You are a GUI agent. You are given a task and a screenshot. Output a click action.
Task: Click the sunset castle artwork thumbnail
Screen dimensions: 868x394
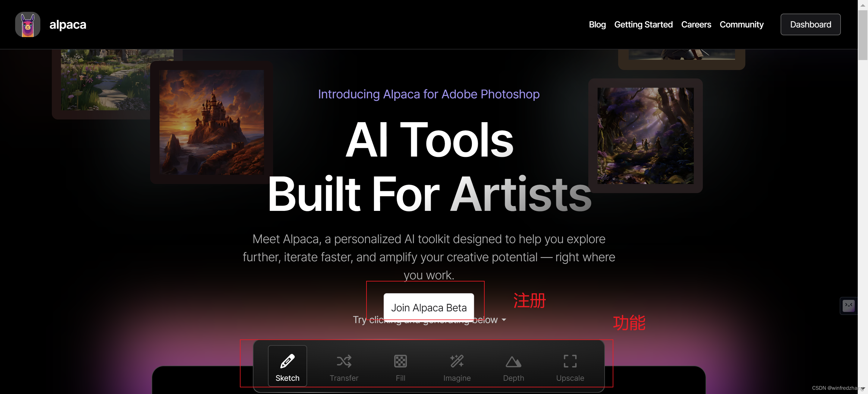point(212,122)
